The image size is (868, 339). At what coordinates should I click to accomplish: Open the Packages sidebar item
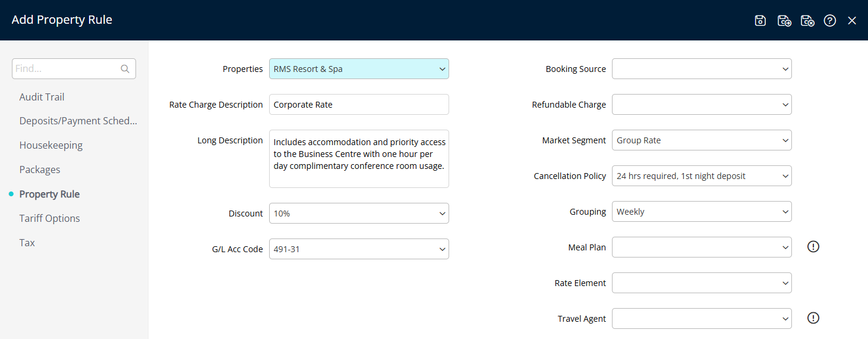click(40, 169)
